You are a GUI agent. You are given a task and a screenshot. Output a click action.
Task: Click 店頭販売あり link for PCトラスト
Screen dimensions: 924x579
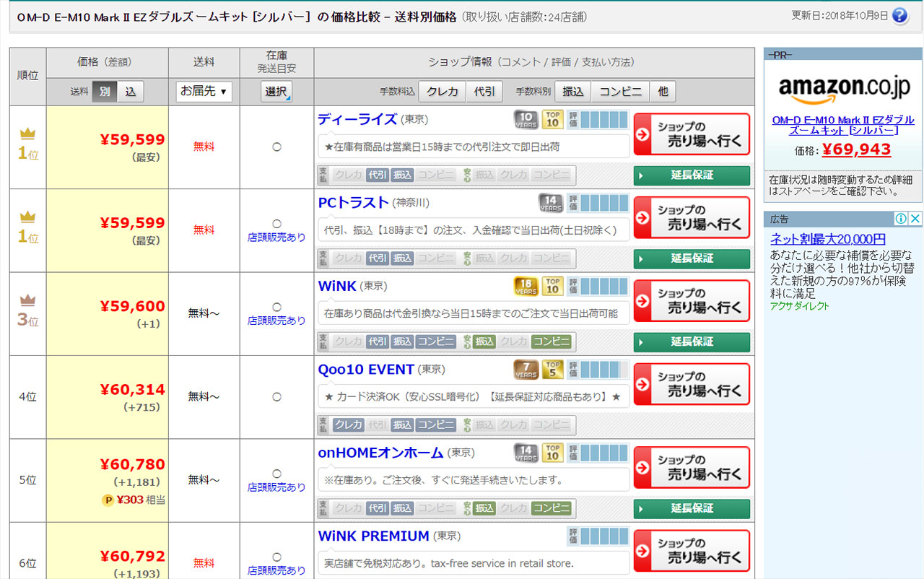(x=276, y=237)
